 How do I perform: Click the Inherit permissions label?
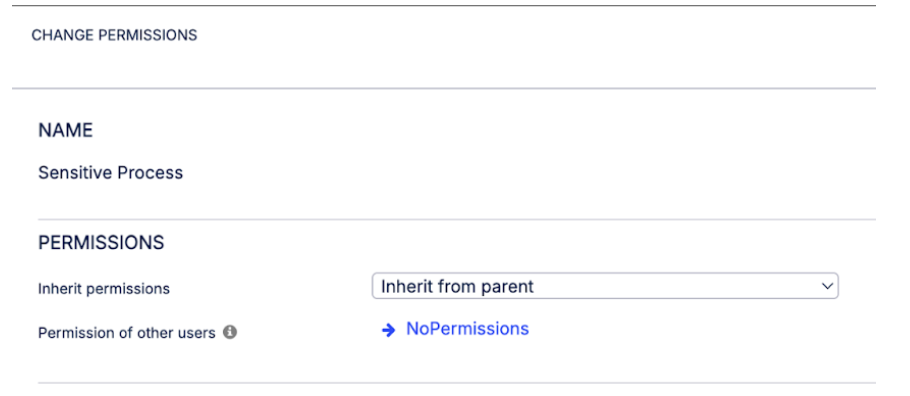[104, 289]
